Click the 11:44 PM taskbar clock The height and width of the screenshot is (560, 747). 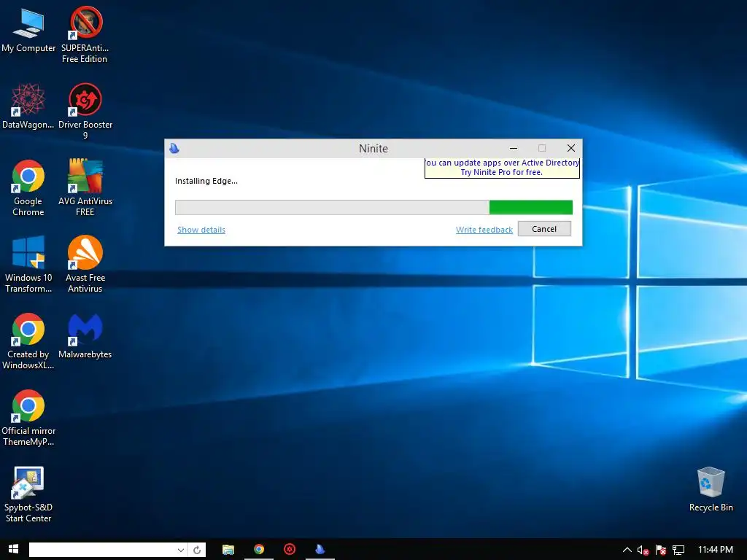point(715,550)
